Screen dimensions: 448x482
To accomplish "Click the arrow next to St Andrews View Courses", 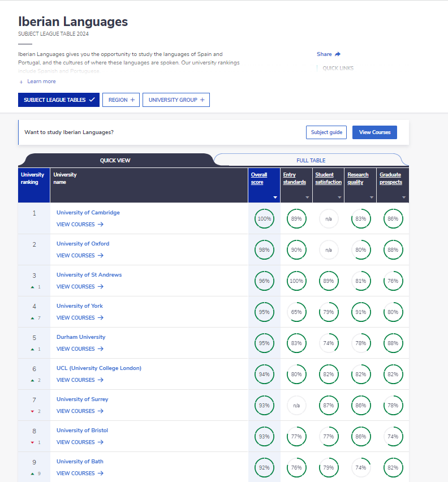I will coord(101,286).
